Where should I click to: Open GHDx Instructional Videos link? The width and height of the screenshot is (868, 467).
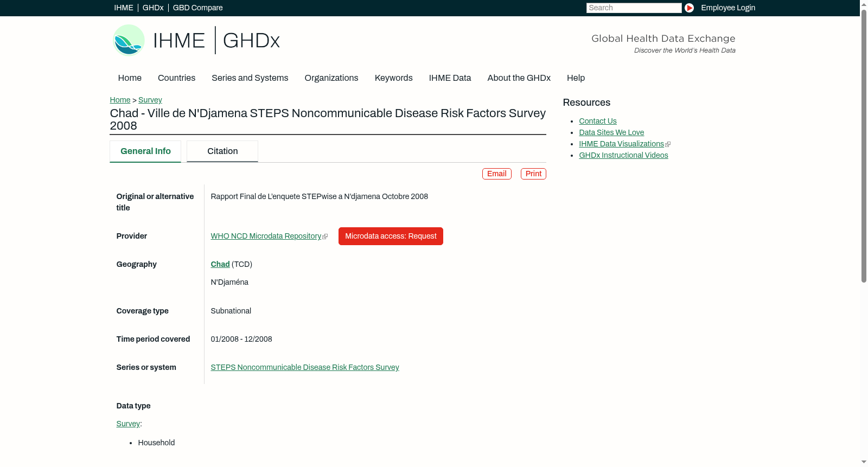623,155
